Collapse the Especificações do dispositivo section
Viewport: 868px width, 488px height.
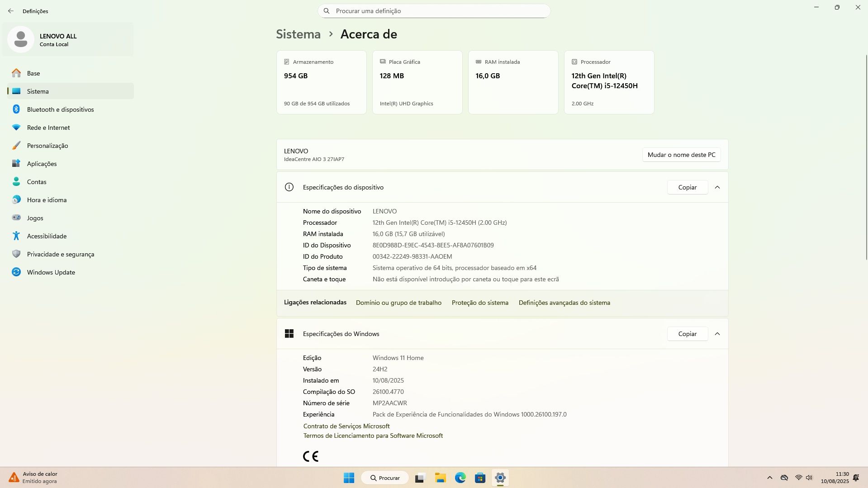[x=717, y=187]
